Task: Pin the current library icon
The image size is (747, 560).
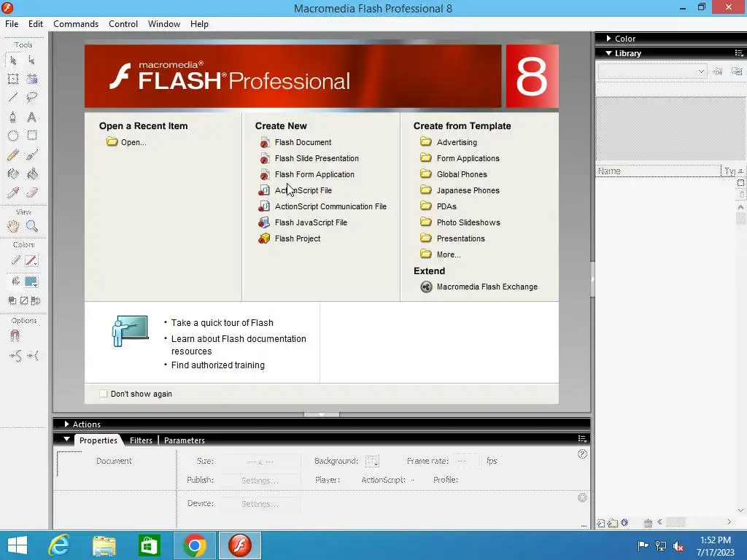Action: point(718,71)
